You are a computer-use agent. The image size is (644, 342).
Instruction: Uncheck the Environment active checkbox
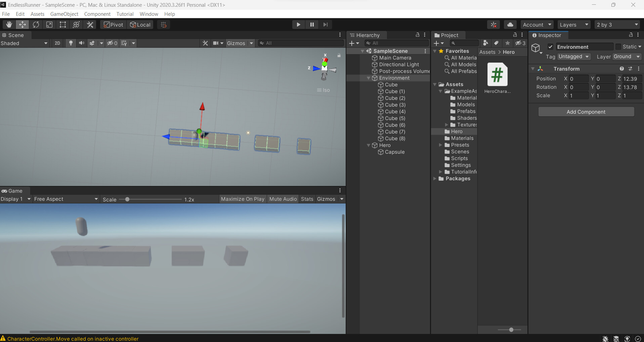pyautogui.click(x=551, y=47)
